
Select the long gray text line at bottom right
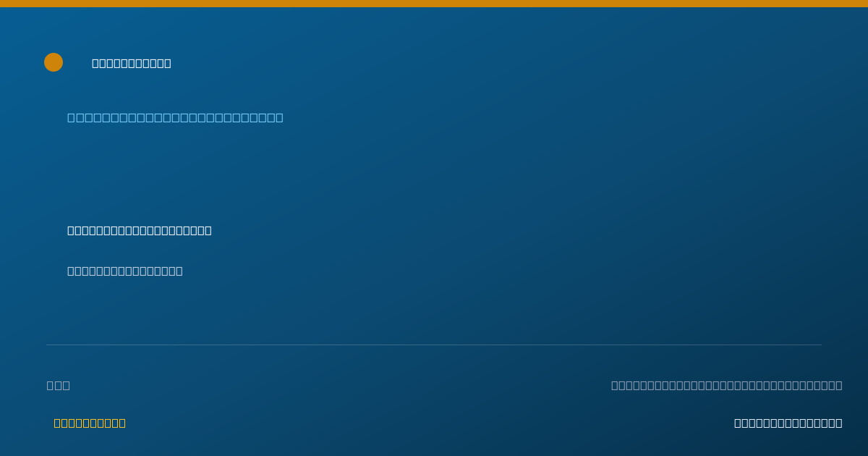[727, 385]
